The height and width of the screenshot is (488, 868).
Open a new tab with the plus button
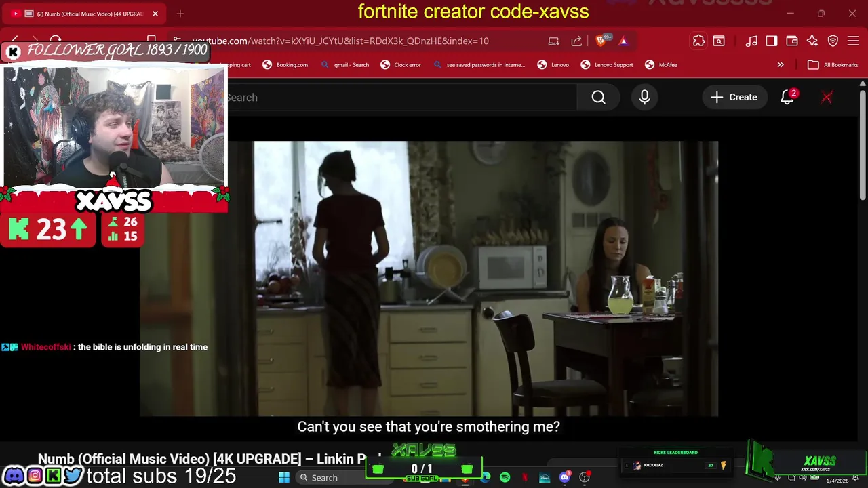(x=180, y=14)
